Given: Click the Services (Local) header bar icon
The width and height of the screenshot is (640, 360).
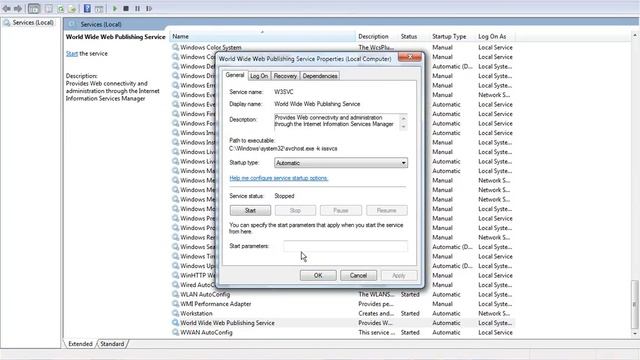Looking at the screenshot, I should click(x=72, y=24).
